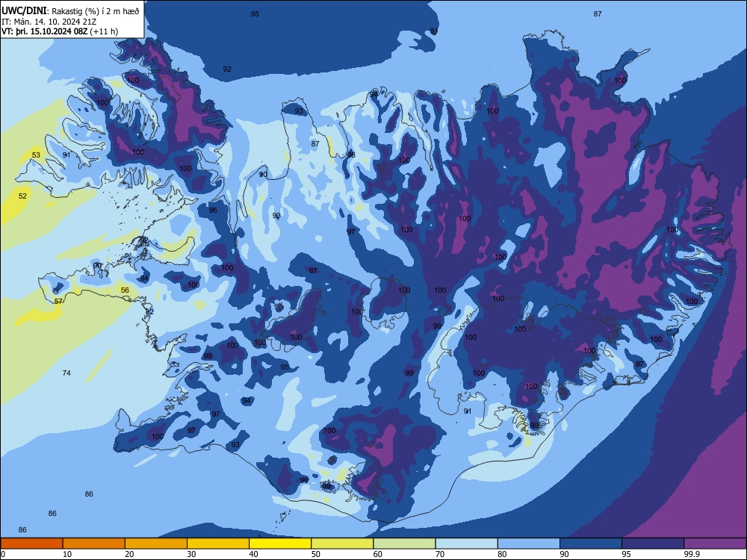
Task: Click the light orange 20–30 legend swatch
Action: (x=156, y=544)
